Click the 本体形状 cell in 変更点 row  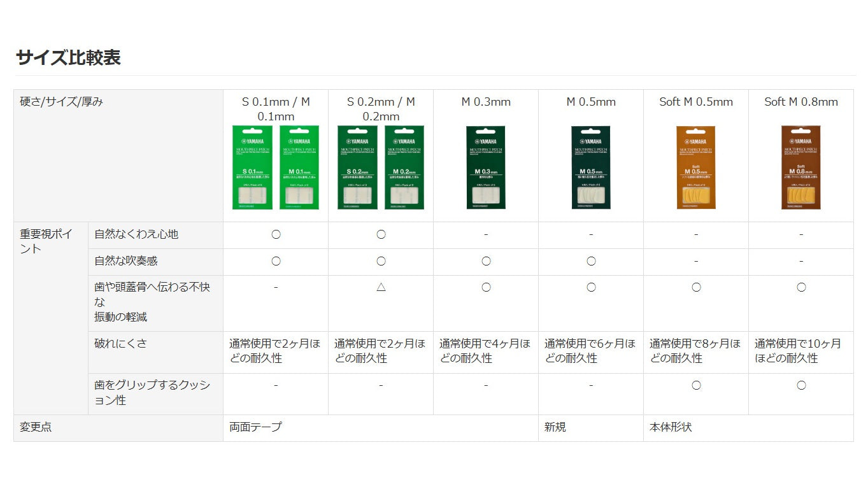(671, 427)
